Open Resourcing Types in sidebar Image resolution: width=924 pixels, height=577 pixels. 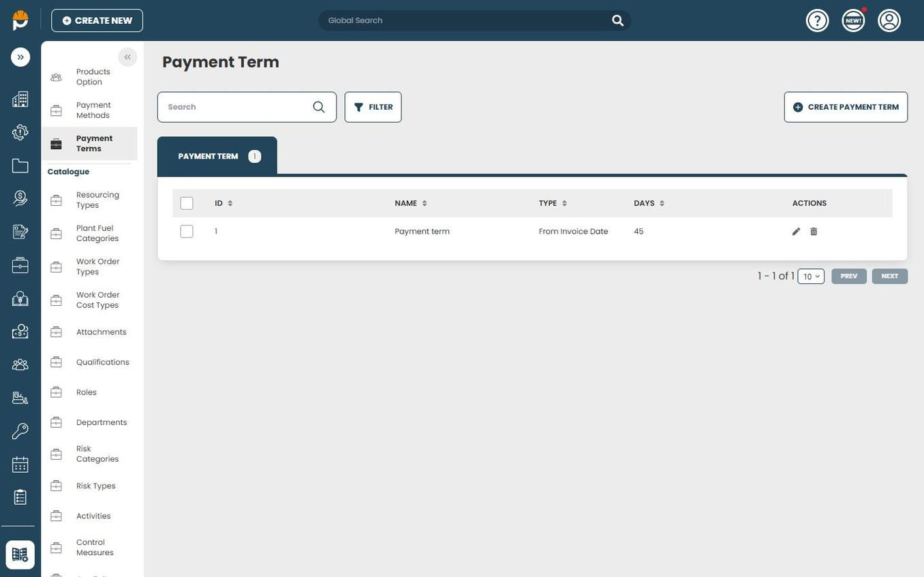89,200
